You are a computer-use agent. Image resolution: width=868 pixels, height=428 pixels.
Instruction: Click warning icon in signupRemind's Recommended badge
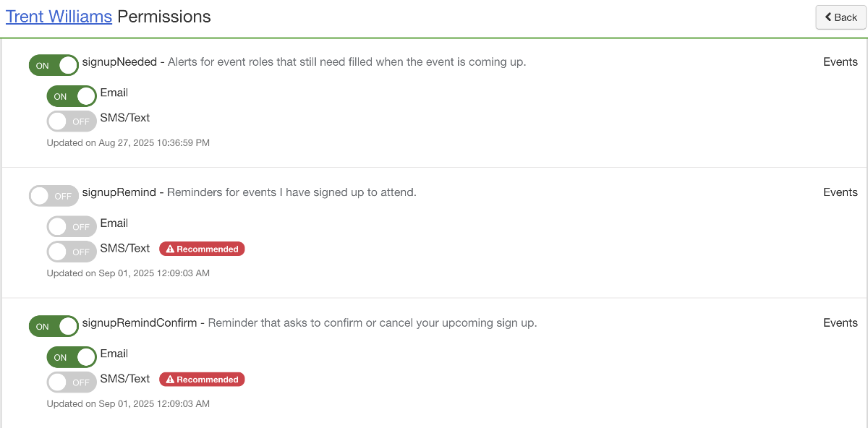(x=170, y=249)
